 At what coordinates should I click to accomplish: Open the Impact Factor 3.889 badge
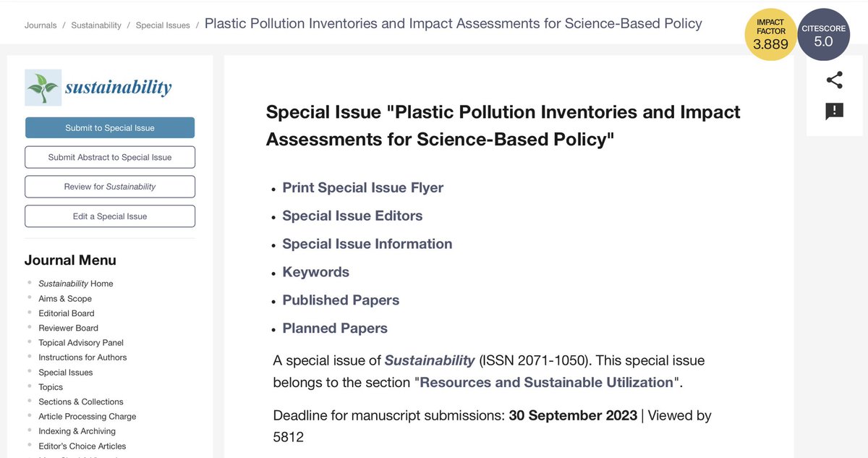click(771, 35)
